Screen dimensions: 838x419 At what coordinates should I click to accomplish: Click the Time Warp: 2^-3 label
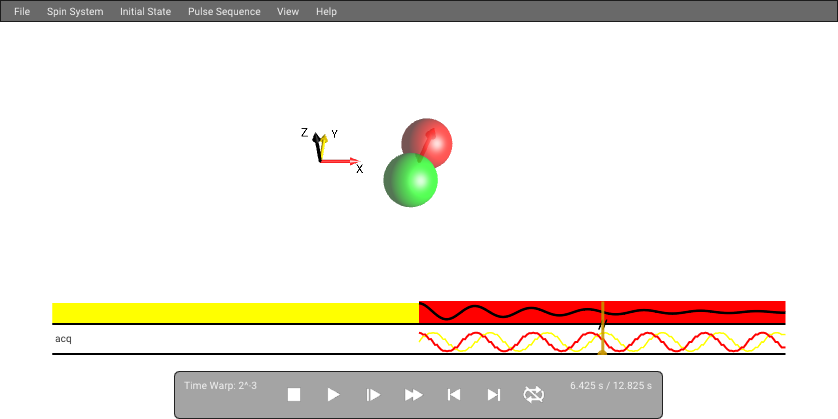[x=220, y=385]
